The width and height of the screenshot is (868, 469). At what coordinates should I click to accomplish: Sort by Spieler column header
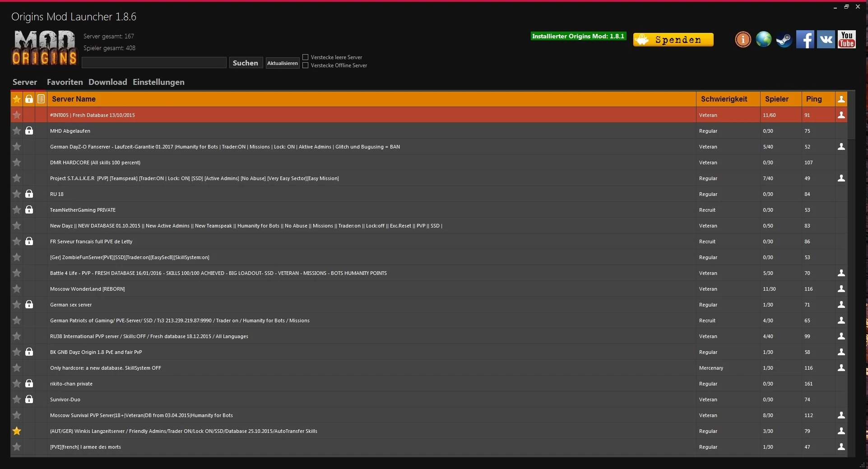tap(781, 99)
